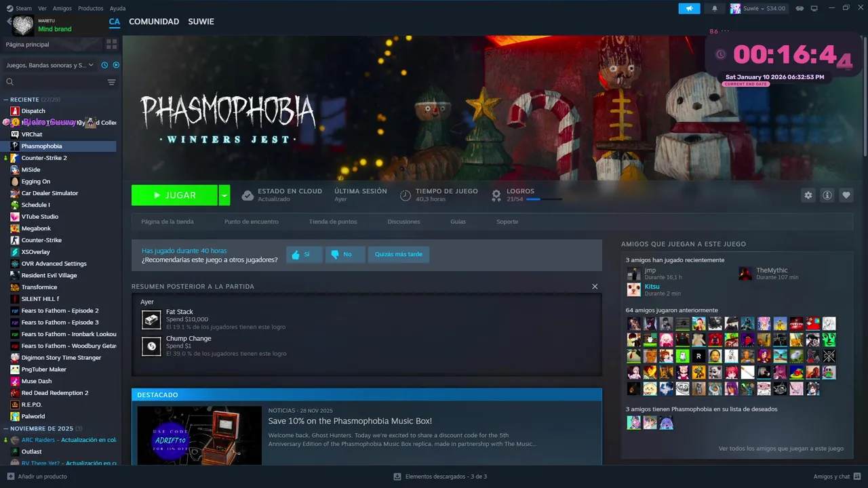Open the achievements trophy icon
Image resolution: width=868 pixels, height=488 pixels.
[x=496, y=195]
